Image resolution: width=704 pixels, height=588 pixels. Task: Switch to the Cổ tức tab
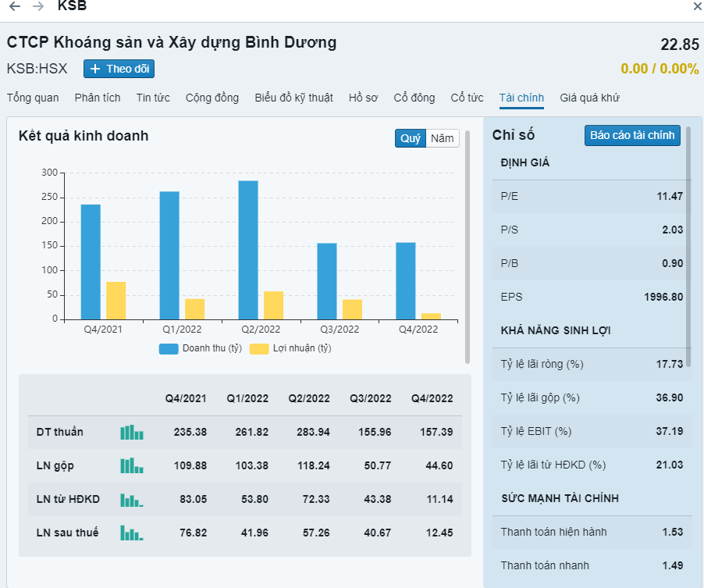467,98
